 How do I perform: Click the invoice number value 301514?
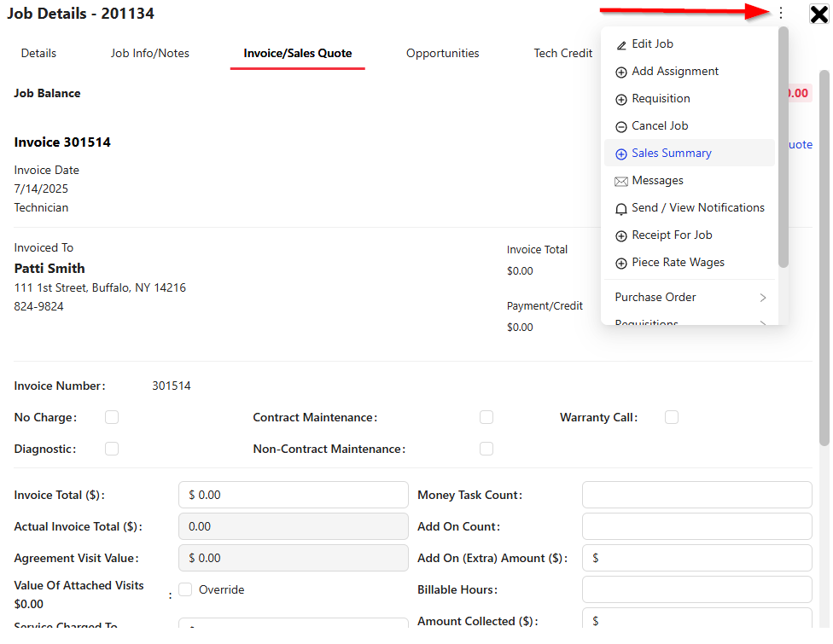172,386
